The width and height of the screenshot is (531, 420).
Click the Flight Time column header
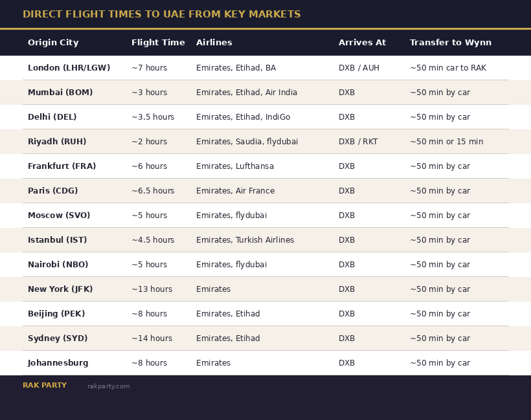pos(158,43)
